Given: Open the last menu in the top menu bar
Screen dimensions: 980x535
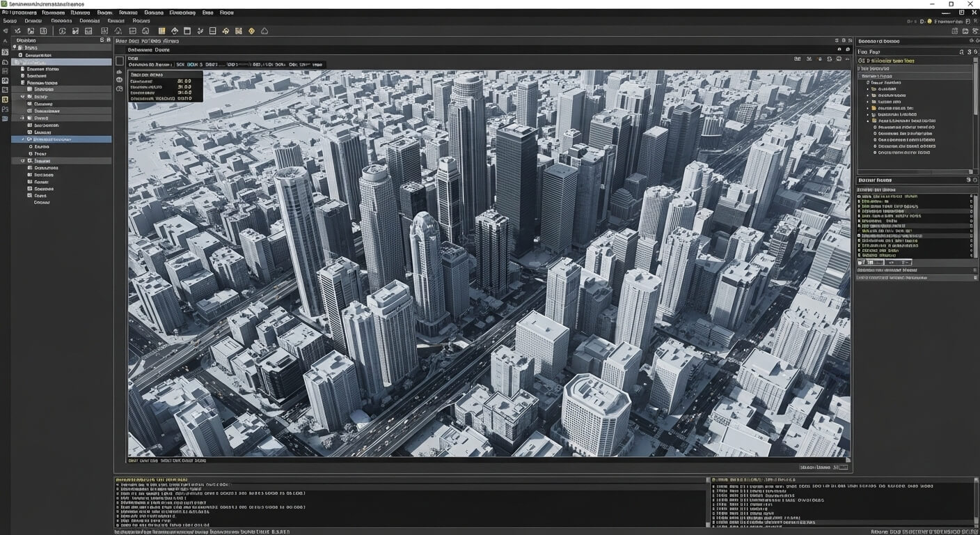Looking at the screenshot, I should pyautogui.click(x=226, y=13).
